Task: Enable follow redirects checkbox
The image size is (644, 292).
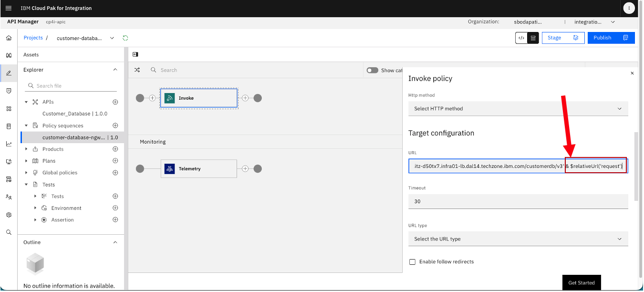Action: (412, 262)
